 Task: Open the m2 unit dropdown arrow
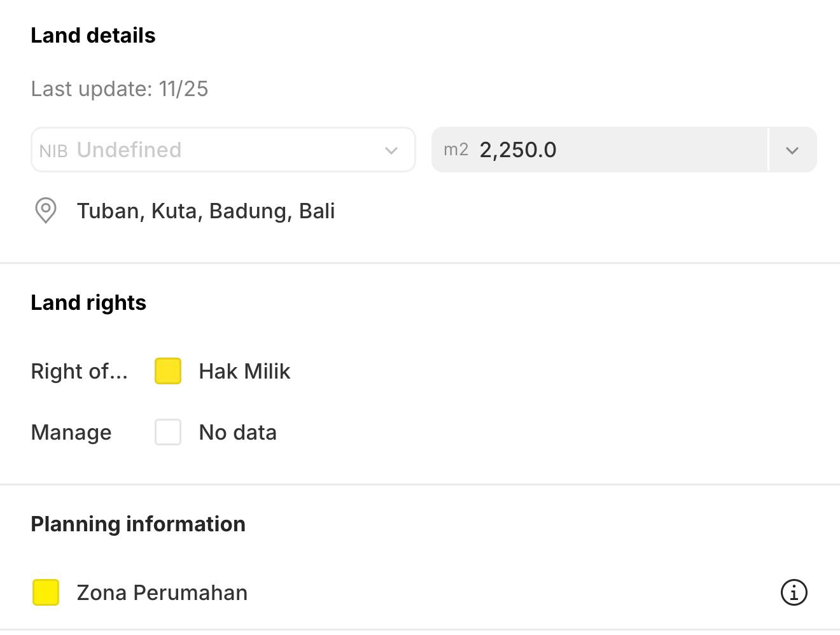(792, 150)
